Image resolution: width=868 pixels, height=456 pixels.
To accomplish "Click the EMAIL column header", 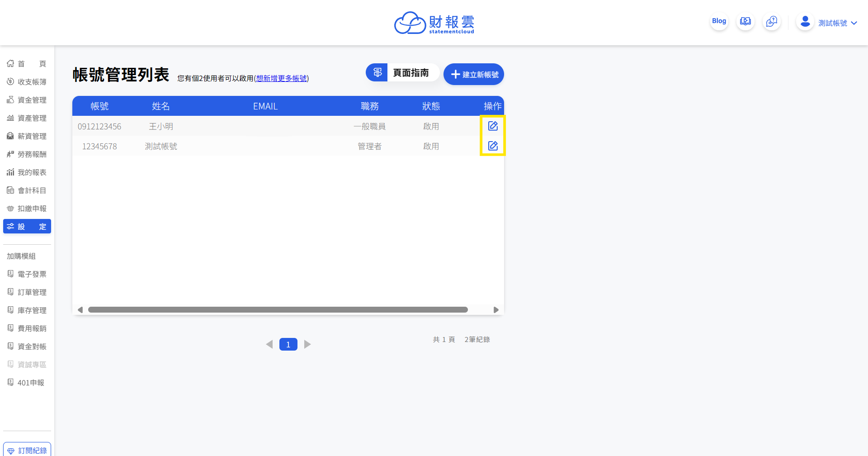I will click(x=265, y=106).
